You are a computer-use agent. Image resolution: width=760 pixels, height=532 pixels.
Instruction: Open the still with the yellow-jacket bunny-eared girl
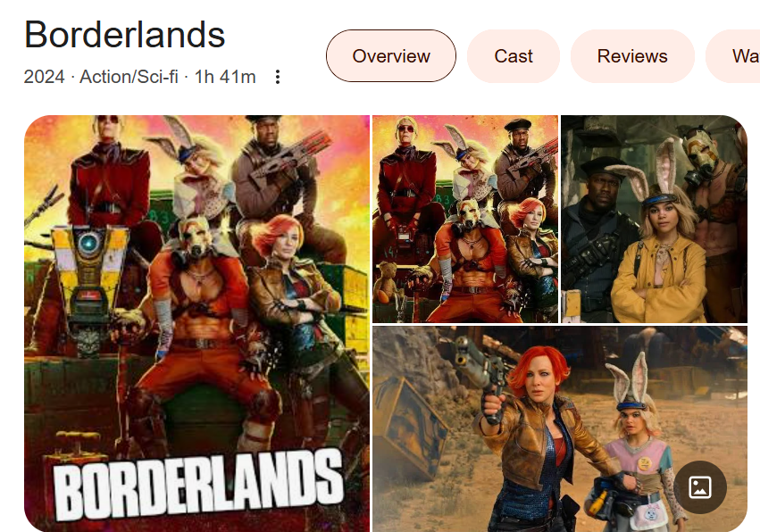[655, 219]
